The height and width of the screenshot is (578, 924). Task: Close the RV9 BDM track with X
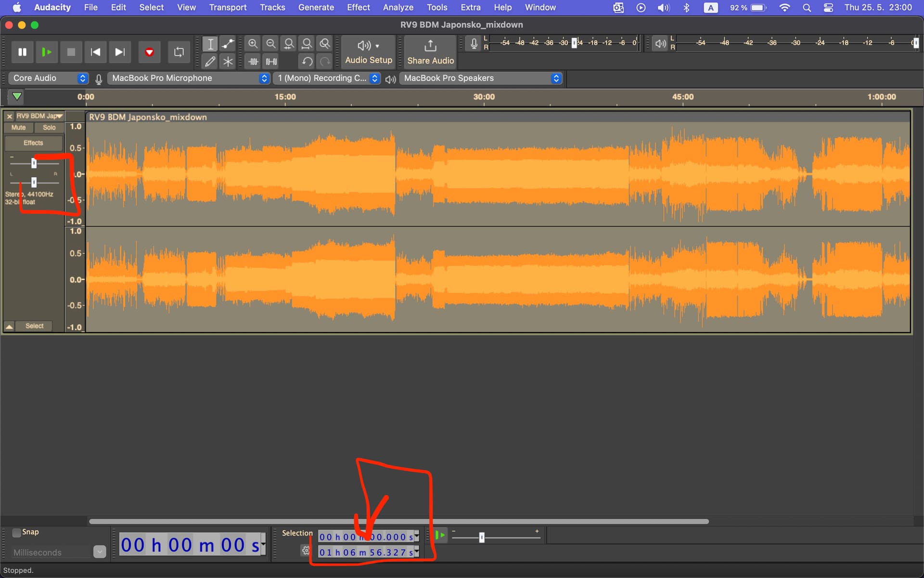[9, 116]
